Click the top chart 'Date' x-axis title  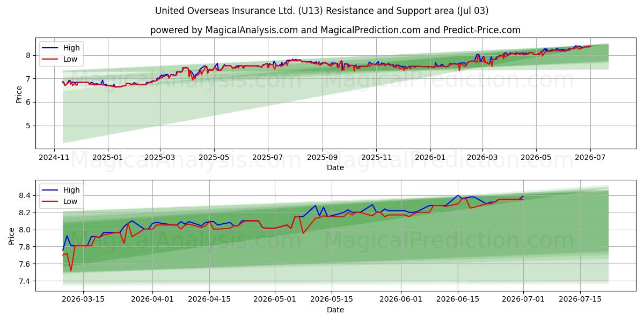coord(335,167)
